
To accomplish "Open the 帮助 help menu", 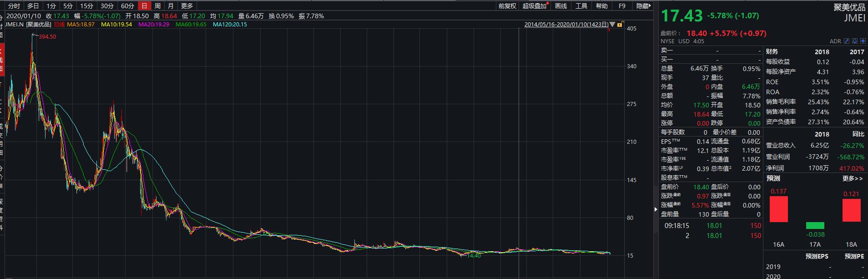I will (x=602, y=6).
